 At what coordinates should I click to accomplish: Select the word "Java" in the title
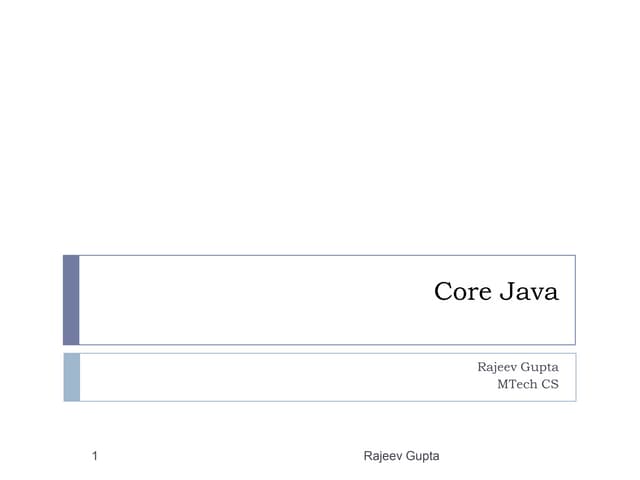(528, 292)
